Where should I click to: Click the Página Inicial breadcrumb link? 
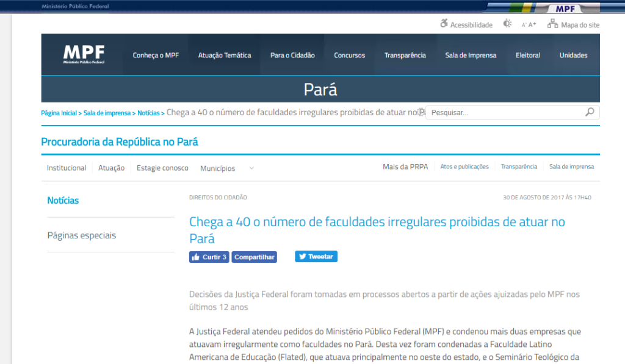click(x=59, y=113)
